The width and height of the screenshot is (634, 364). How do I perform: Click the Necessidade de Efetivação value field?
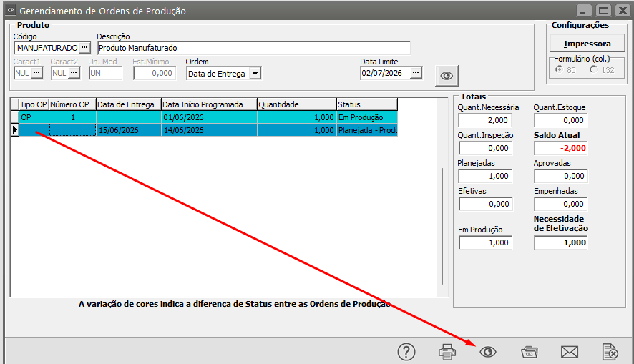point(561,243)
